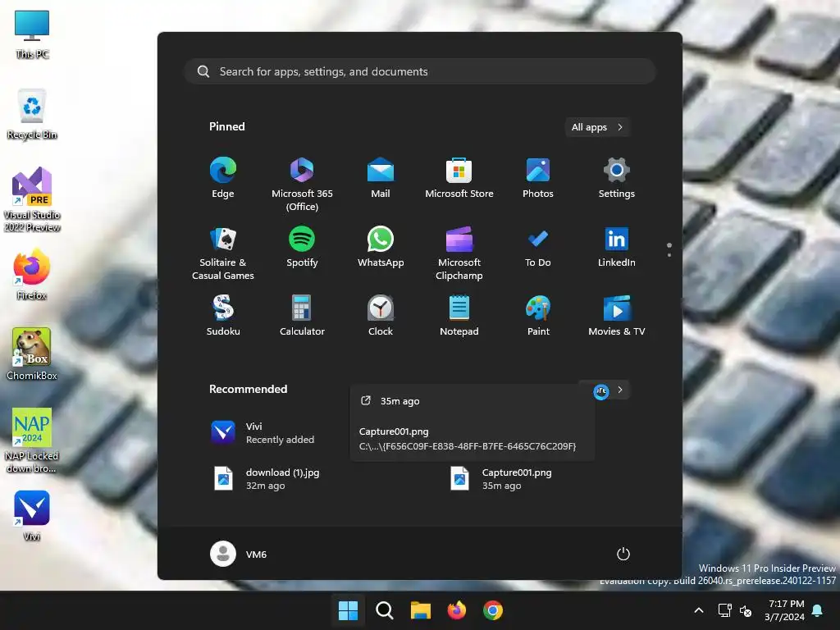Open Google Chrome from taskbar
Image resolution: width=840 pixels, height=630 pixels.
point(493,610)
